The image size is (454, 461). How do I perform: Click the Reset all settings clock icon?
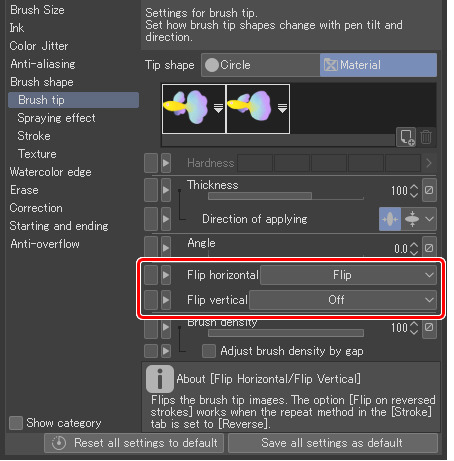click(x=59, y=443)
